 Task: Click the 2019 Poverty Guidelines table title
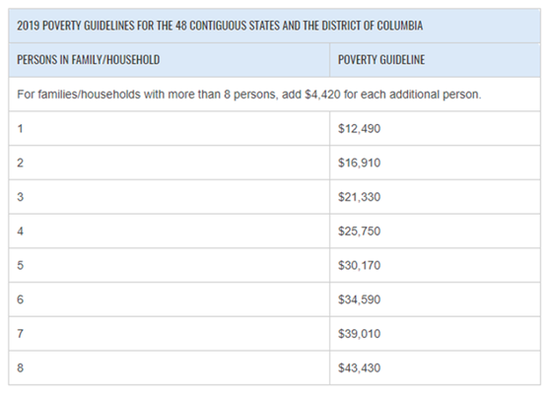[220, 26]
